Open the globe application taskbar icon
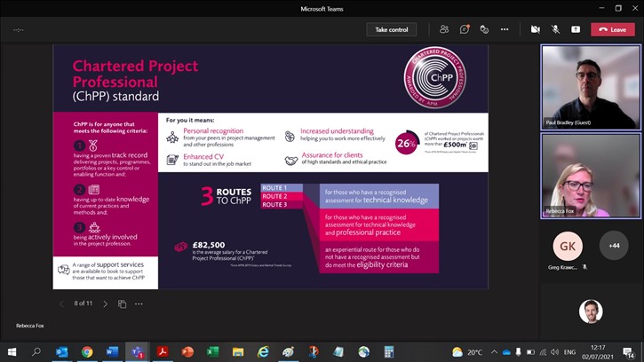This screenshot has width=644, height=362. point(364,351)
